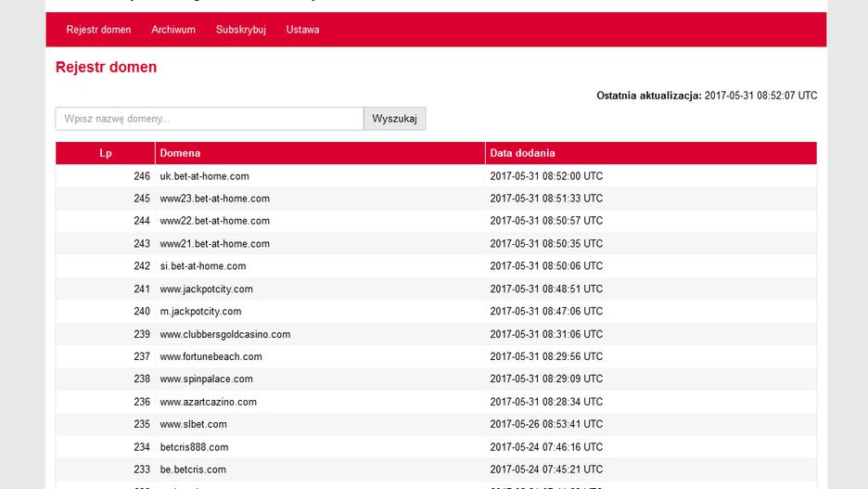Click row number 237
The width and height of the screenshot is (868, 489).
click(x=142, y=356)
